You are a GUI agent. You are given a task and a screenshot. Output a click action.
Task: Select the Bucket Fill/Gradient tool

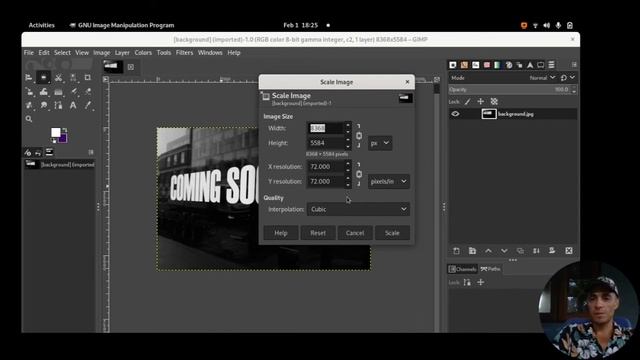tap(58, 91)
